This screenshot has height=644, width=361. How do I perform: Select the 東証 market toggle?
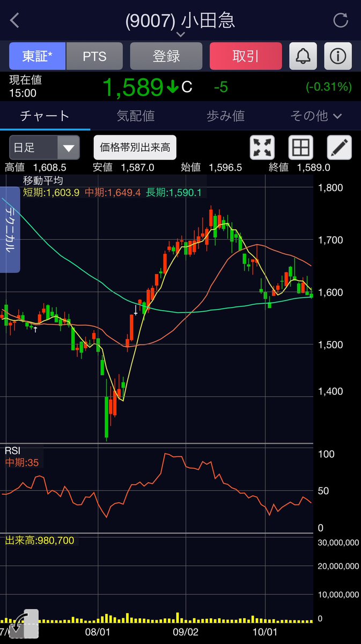pos(37,56)
